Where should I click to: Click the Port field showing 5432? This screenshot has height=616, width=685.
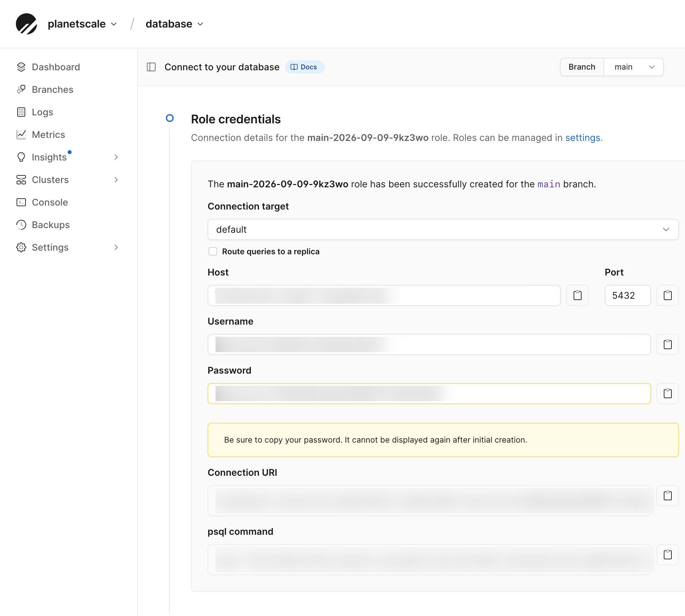coord(627,295)
